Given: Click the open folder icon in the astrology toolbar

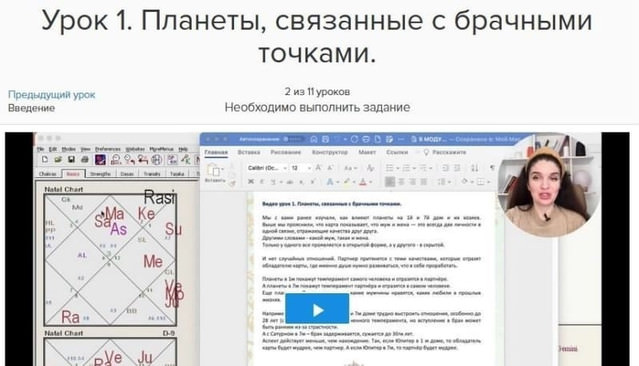Looking at the screenshot, I should 58,159.
